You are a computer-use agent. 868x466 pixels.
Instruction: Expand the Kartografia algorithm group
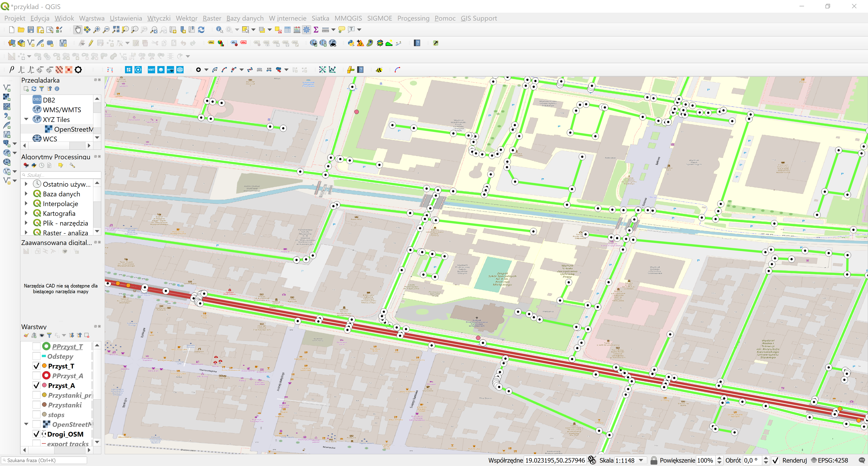click(x=26, y=213)
